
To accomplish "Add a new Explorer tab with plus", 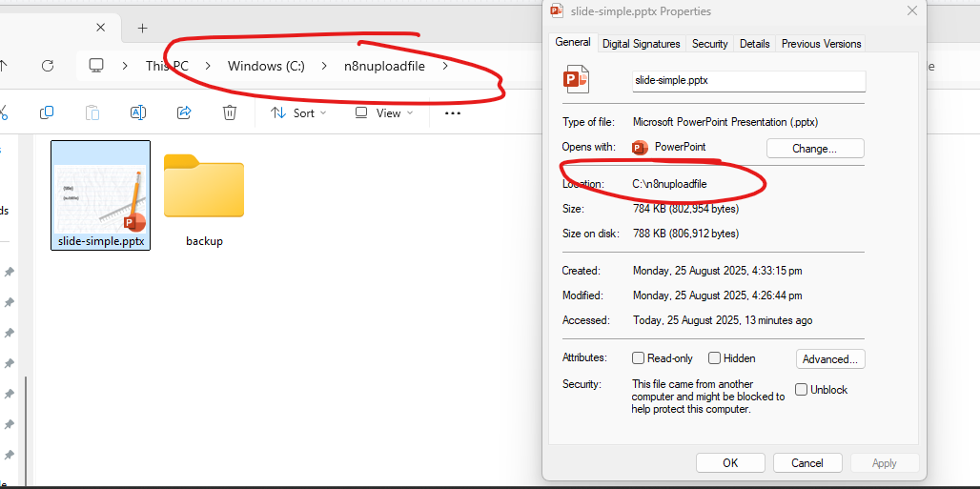I will (142, 29).
